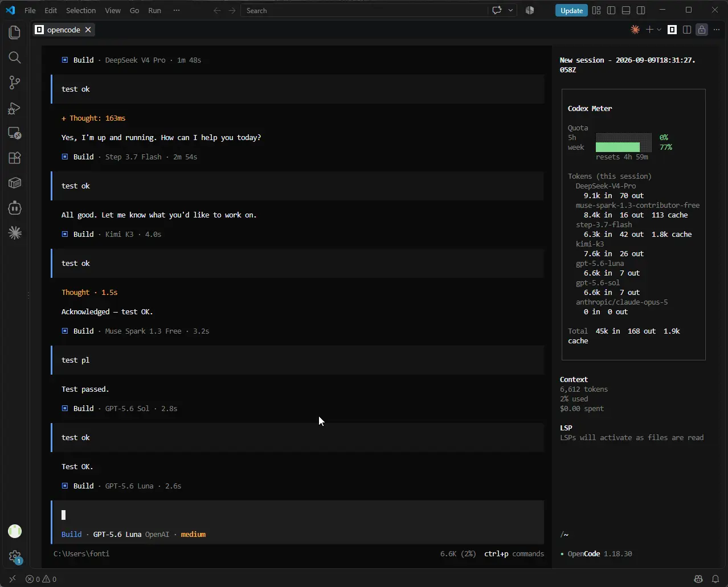Click the green week quota bar
This screenshot has height=587, width=728.
[x=617, y=147]
